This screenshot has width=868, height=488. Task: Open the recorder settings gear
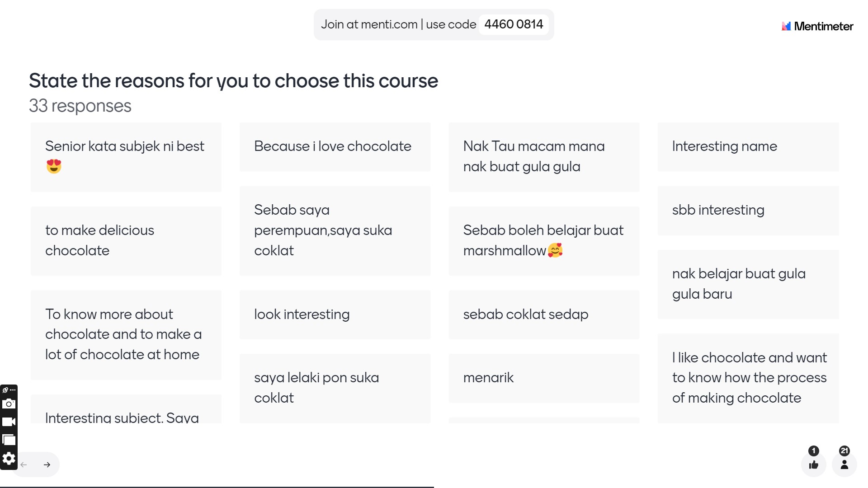tap(9, 459)
